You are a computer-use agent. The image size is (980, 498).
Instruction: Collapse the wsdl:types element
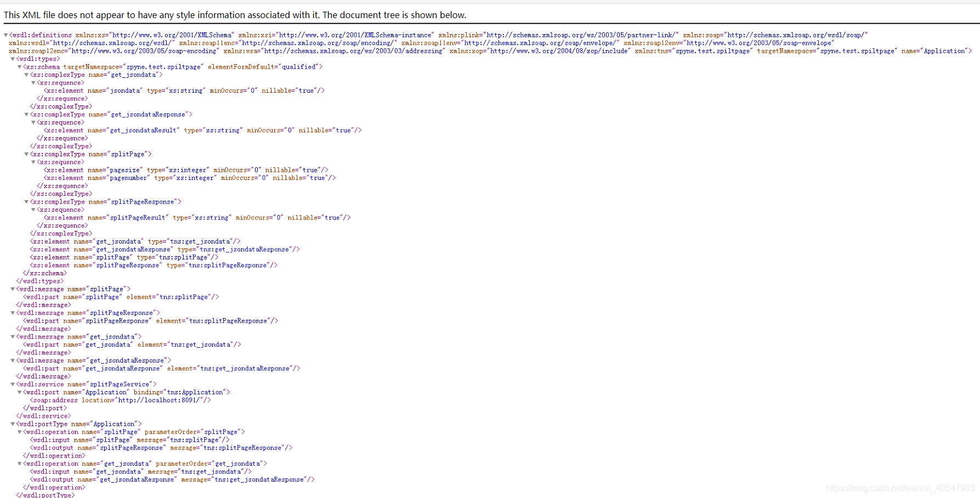pyautogui.click(x=12, y=59)
